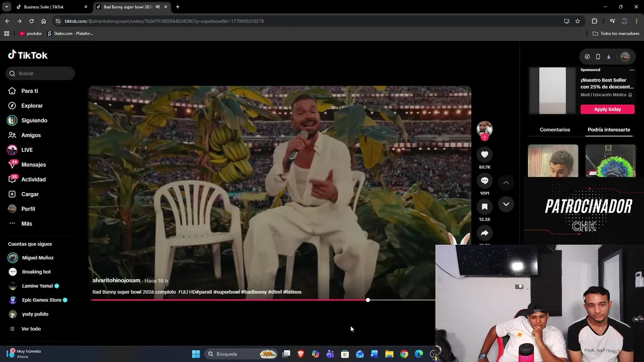Open Amigos in sidebar
The width and height of the screenshot is (644, 362).
(31, 135)
